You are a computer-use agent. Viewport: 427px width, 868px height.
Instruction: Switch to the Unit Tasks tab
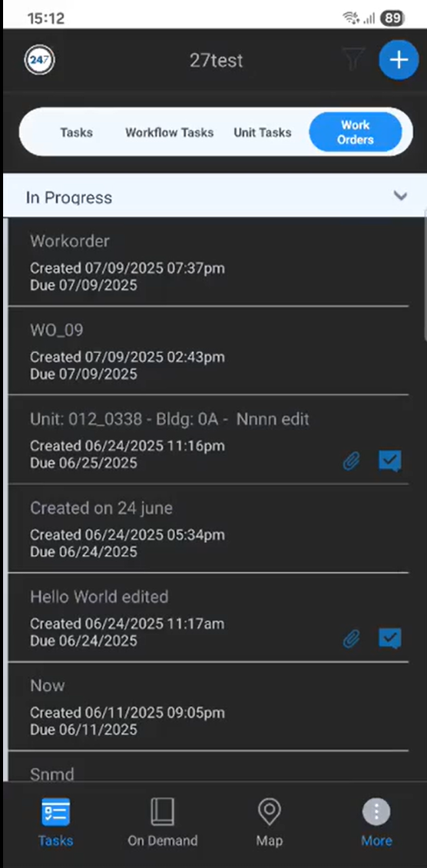click(x=262, y=132)
